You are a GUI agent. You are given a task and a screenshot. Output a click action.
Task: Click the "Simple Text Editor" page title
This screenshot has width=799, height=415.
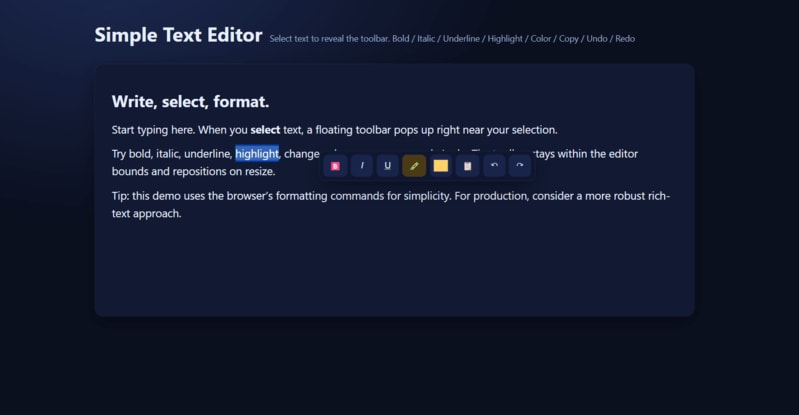pyautogui.click(x=178, y=35)
